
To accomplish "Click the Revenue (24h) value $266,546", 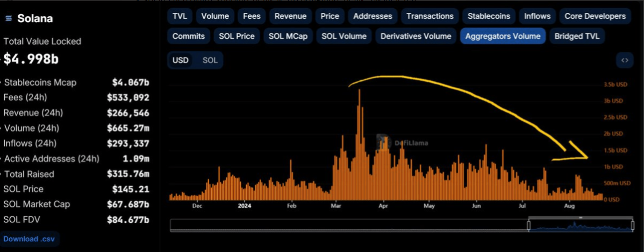I will pos(128,113).
